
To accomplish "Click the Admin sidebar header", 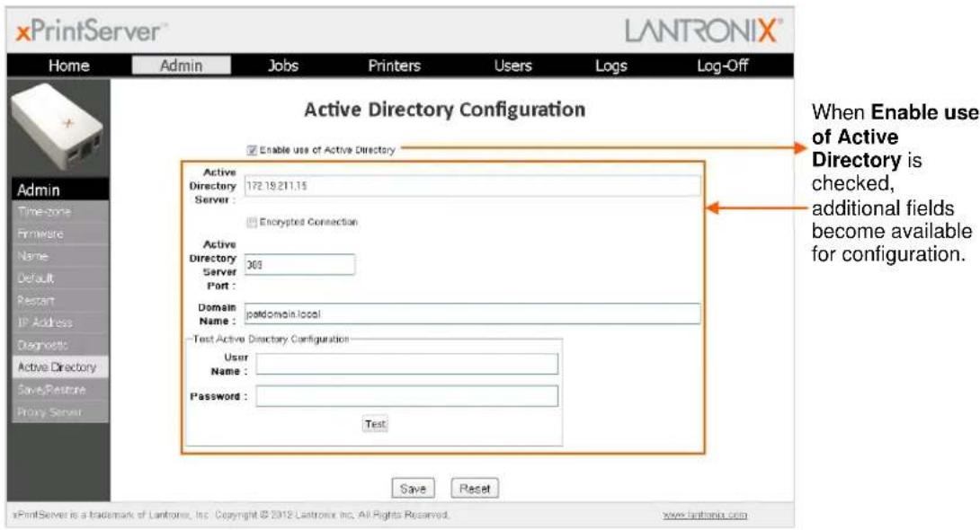I will pos(60,190).
